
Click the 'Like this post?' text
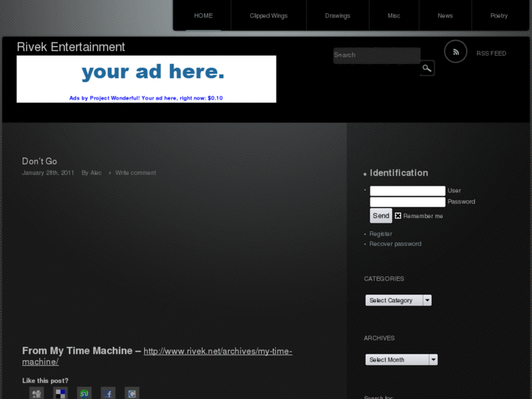45,381
